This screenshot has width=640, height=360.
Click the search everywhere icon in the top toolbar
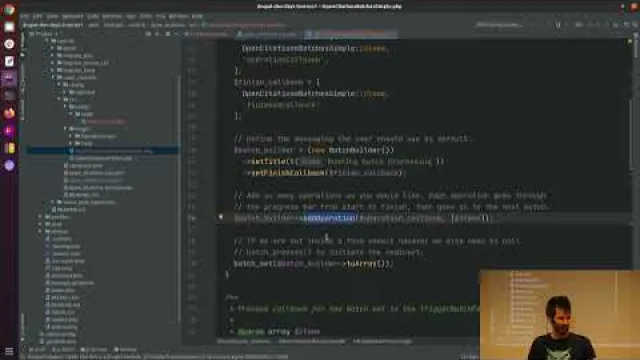[636, 25]
